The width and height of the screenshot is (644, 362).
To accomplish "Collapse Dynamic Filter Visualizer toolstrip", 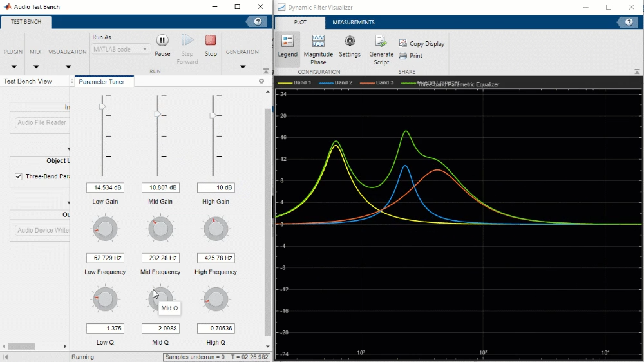I will (x=637, y=71).
